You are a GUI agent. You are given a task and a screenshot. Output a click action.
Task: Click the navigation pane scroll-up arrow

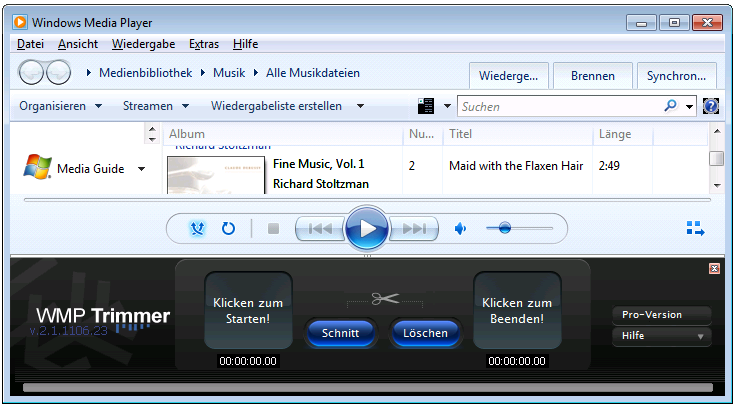[152, 129]
